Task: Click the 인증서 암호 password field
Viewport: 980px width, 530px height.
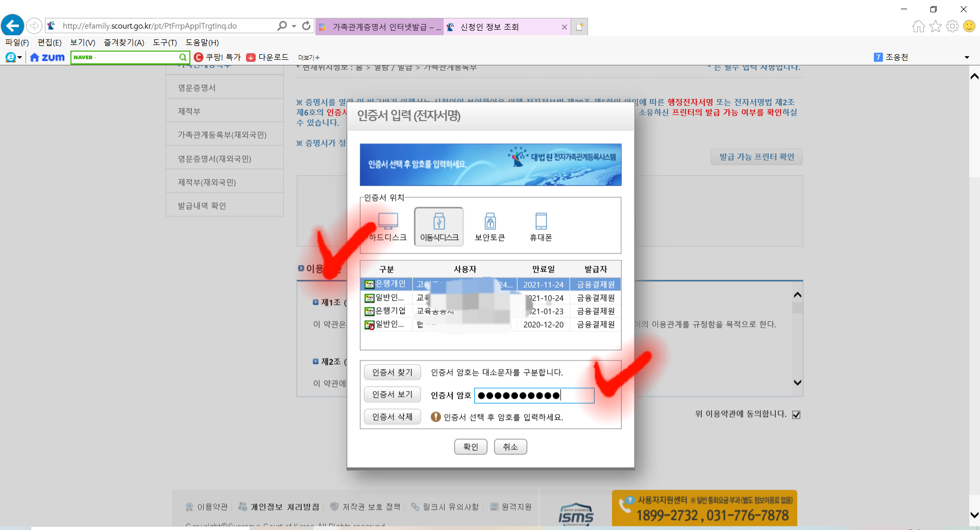Action: pyautogui.click(x=534, y=395)
